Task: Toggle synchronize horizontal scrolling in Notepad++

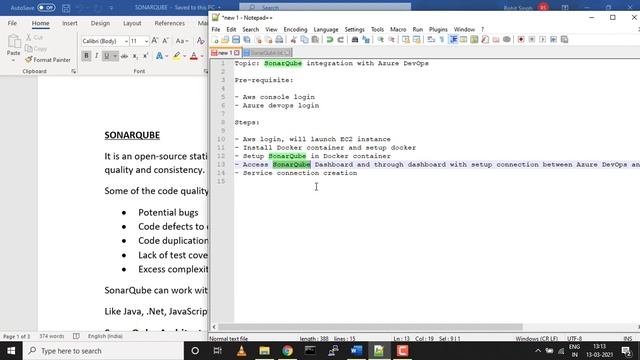Action: [416, 40]
